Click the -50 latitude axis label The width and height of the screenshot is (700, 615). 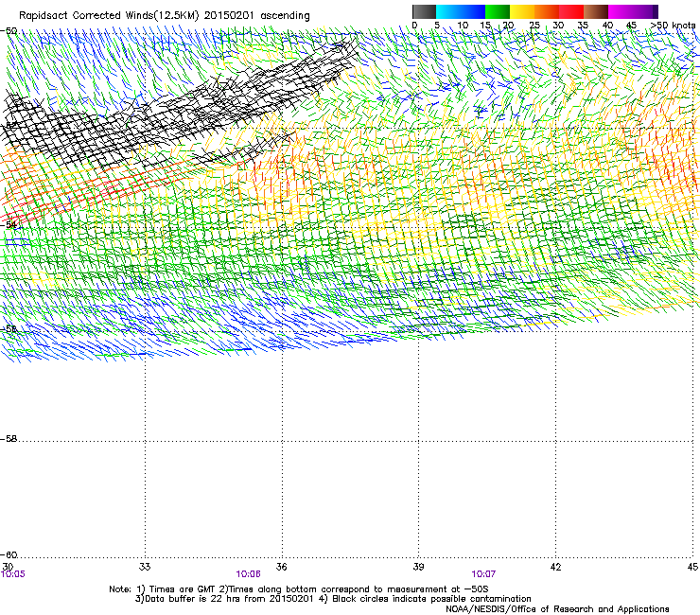pyautogui.click(x=9, y=31)
